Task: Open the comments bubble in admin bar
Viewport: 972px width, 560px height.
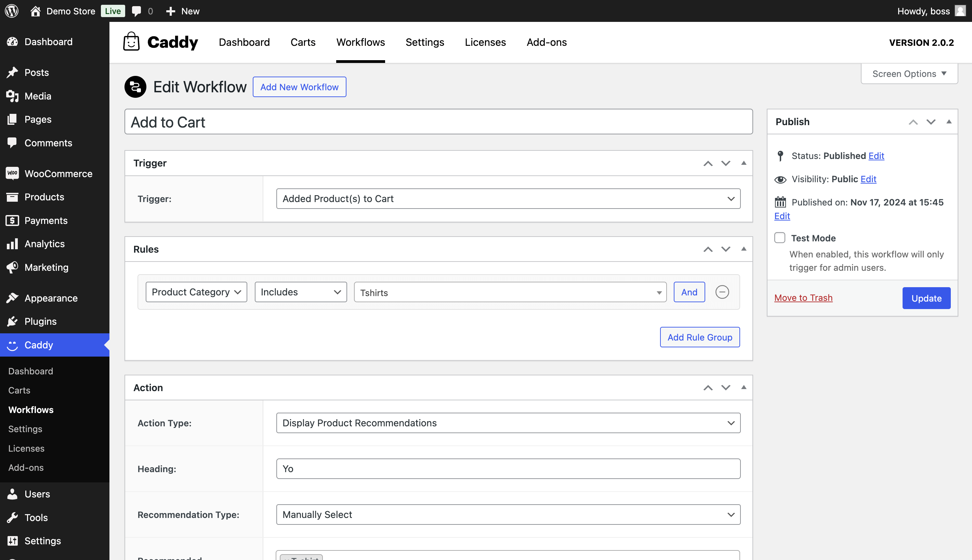Action: (137, 11)
